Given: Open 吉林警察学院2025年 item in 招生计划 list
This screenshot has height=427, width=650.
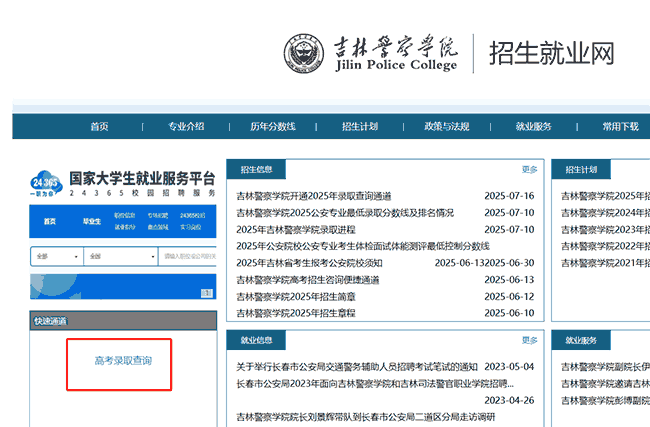Looking at the screenshot, I should (605, 196).
